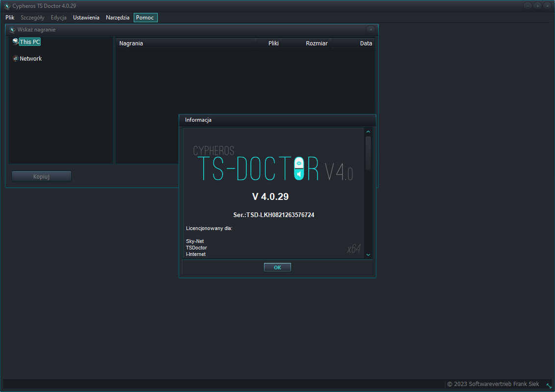
Task: Click the Licencjonowany dla: label
Action: (209, 228)
